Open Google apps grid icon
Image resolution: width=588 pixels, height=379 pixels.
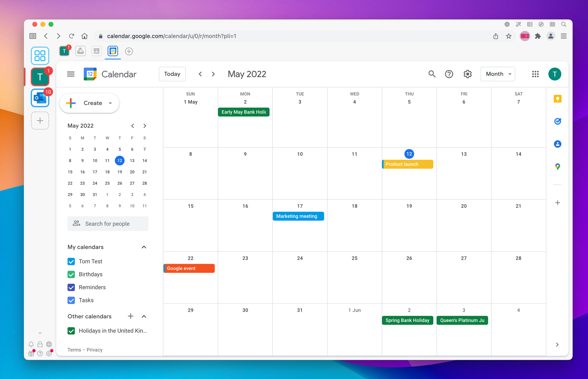tap(535, 74)
